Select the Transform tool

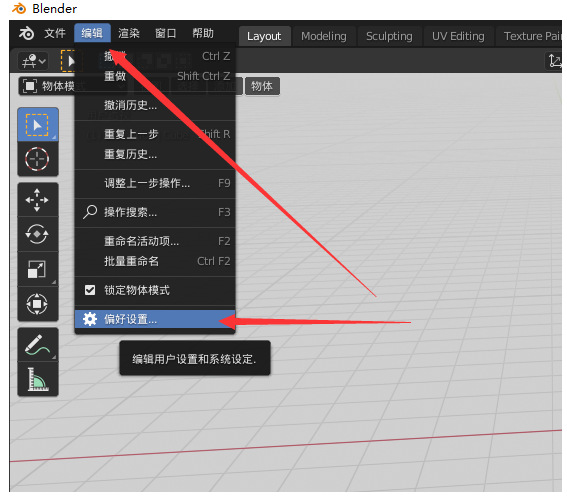point(38,304)
